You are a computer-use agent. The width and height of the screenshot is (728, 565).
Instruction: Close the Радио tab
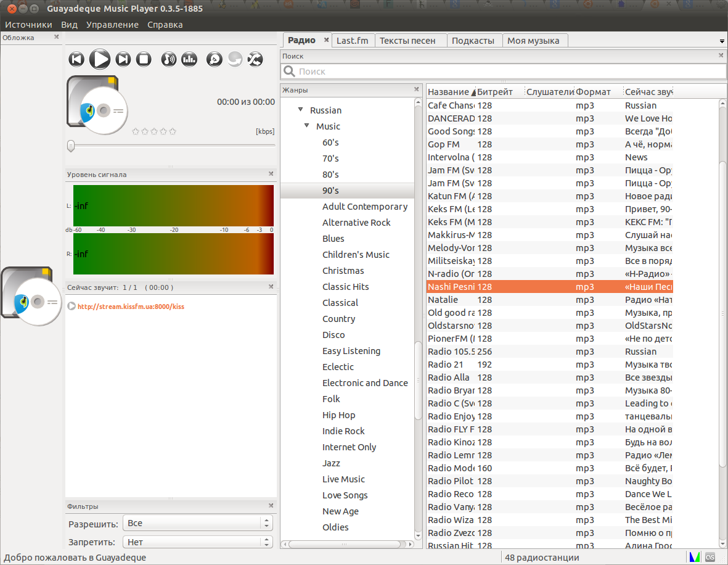[x=326, y=40]
